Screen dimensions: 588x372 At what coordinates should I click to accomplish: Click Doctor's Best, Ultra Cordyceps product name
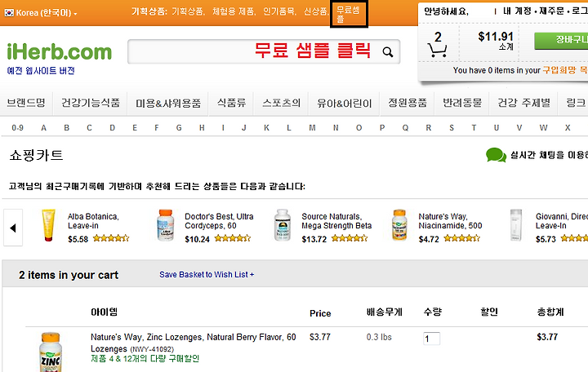[219, 221]
